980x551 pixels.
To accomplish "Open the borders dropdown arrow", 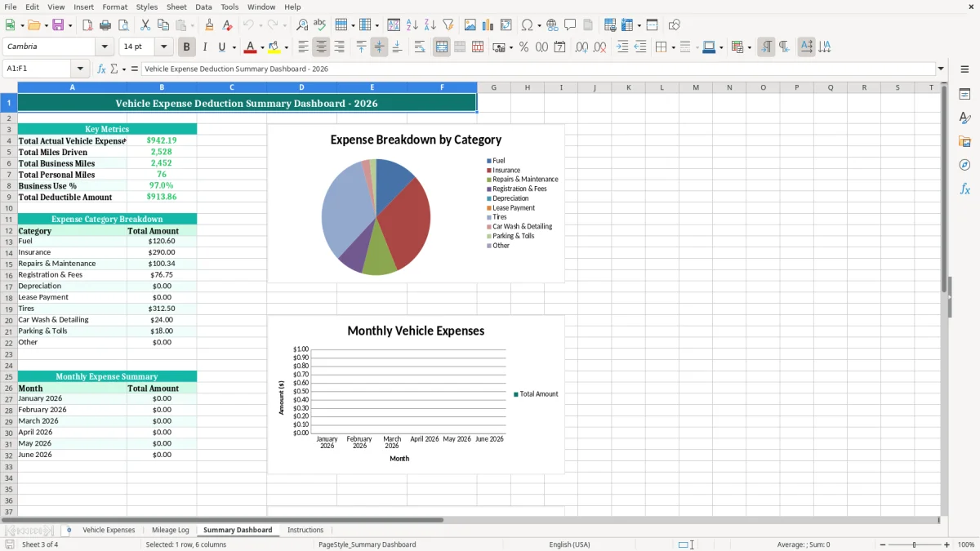I will 673,47.
